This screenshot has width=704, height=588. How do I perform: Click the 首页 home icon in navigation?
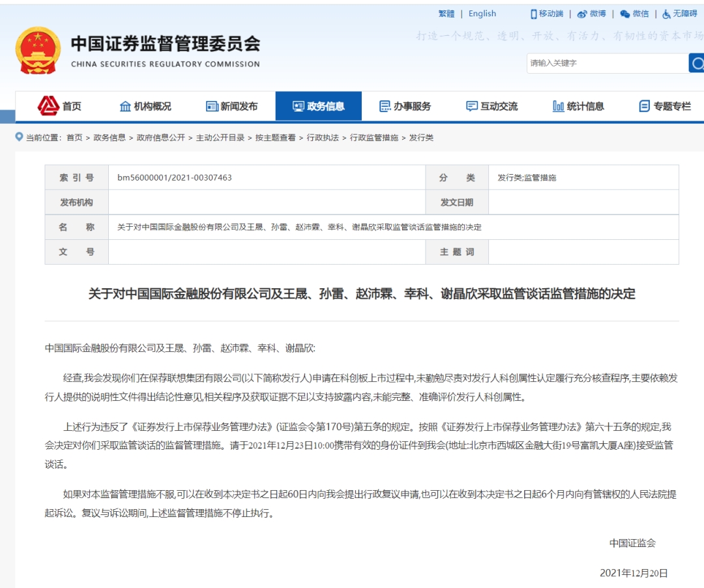pyautogui.click(x=47, y=105)
